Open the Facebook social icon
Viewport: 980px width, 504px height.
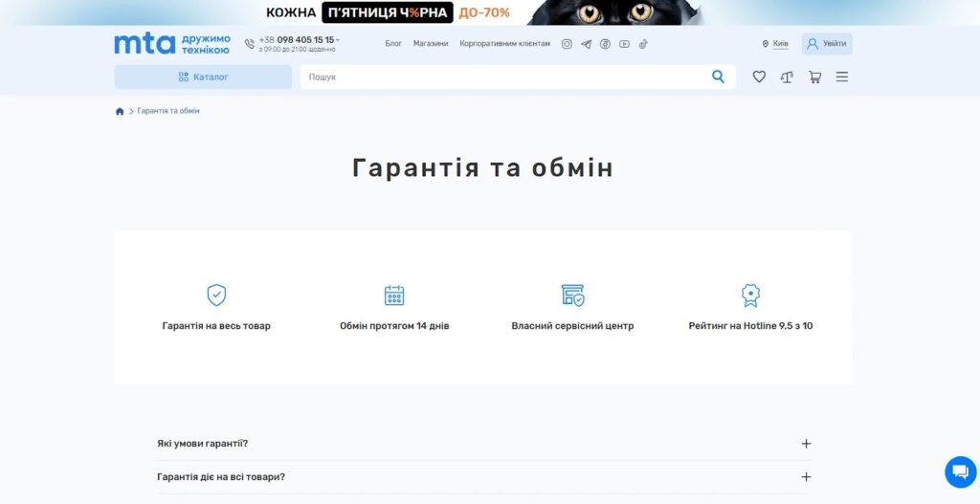(x=605, y=44)
